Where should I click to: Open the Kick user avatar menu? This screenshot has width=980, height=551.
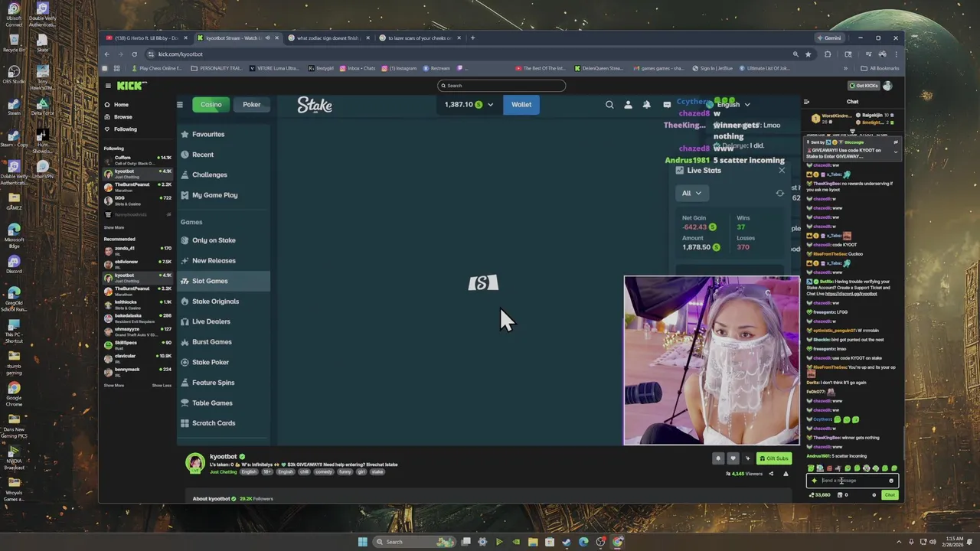(x=887, y=86)
